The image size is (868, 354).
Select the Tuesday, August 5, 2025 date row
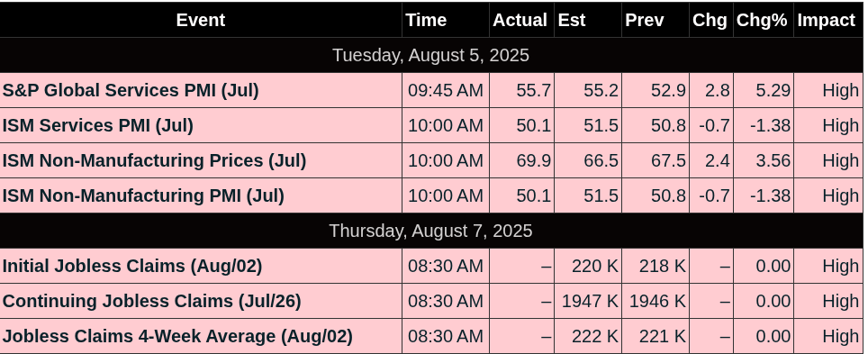click(431, 56)
